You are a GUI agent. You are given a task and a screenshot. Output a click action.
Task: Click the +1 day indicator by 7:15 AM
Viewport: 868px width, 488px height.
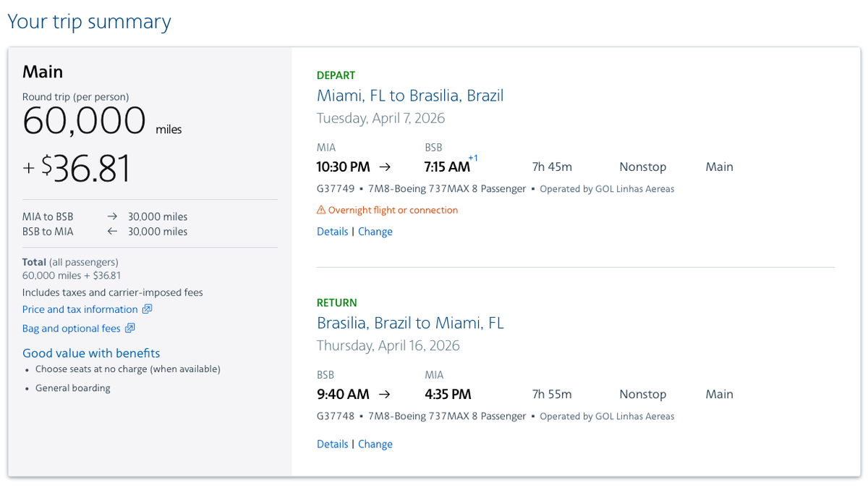point(473,158)
